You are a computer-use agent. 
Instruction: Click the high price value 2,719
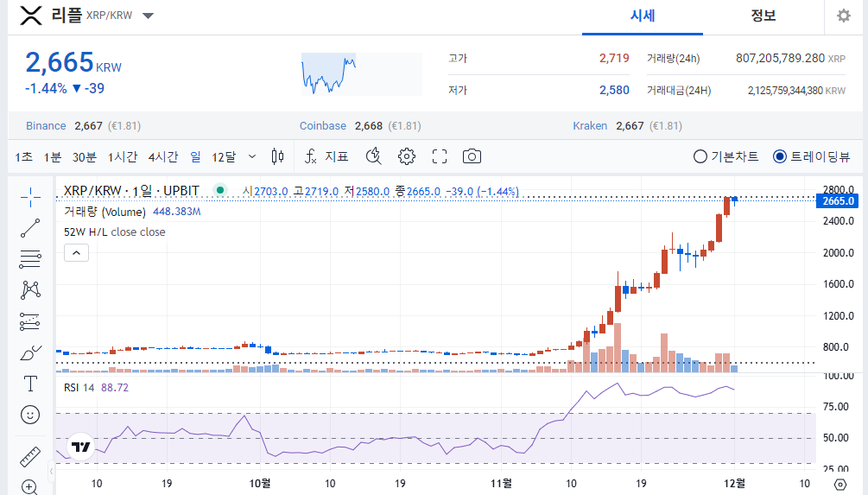(614, 58)
